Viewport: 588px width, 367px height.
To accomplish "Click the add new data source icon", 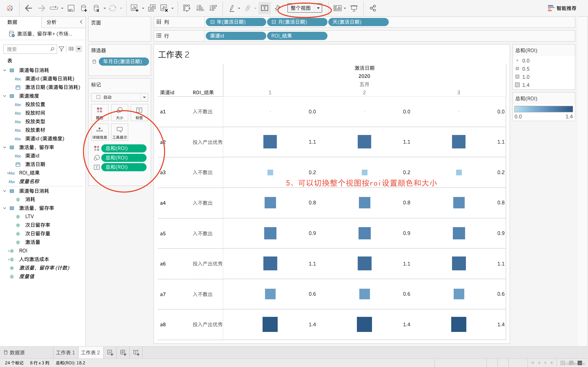I will [x=84, y=8].
